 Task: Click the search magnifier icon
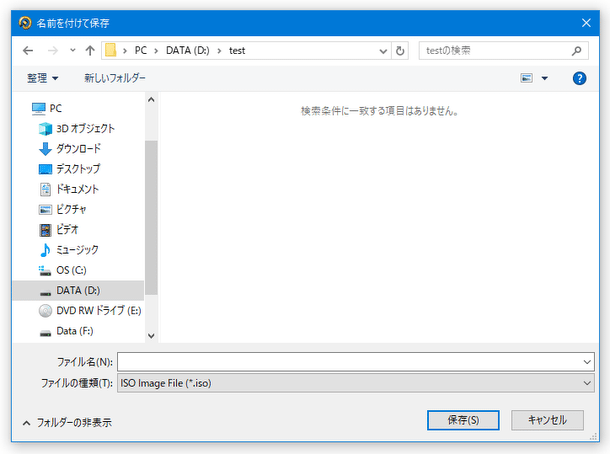[x=578, y=49]
